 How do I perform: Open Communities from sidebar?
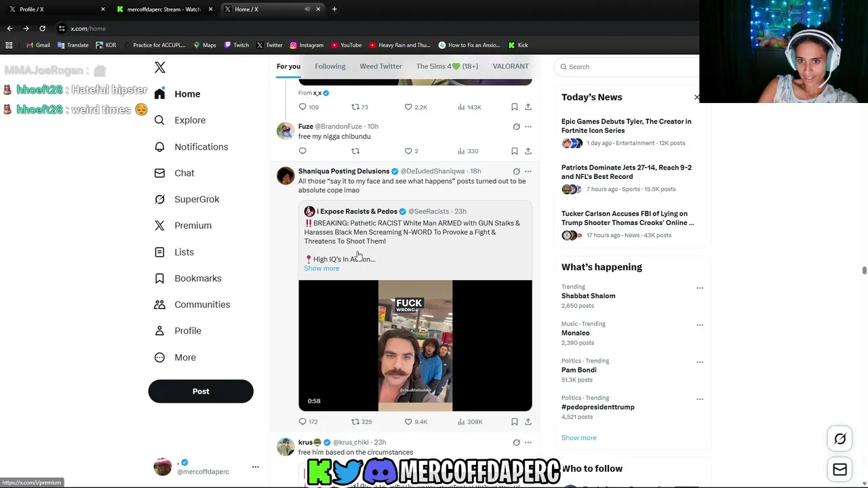[193, 304]
